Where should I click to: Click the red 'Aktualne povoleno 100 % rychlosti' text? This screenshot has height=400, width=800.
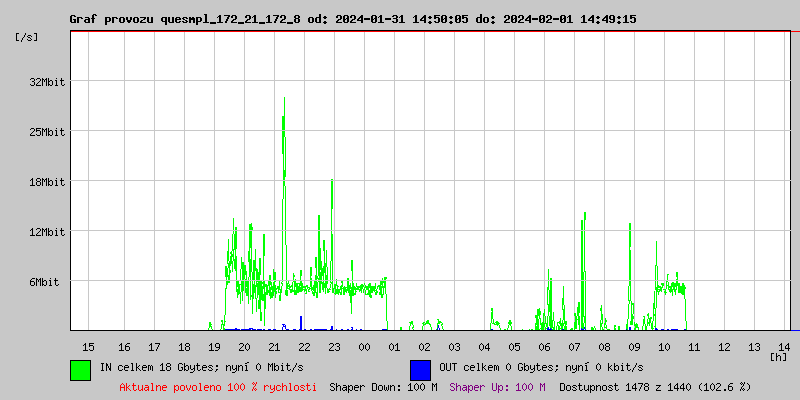coord(218,387)
